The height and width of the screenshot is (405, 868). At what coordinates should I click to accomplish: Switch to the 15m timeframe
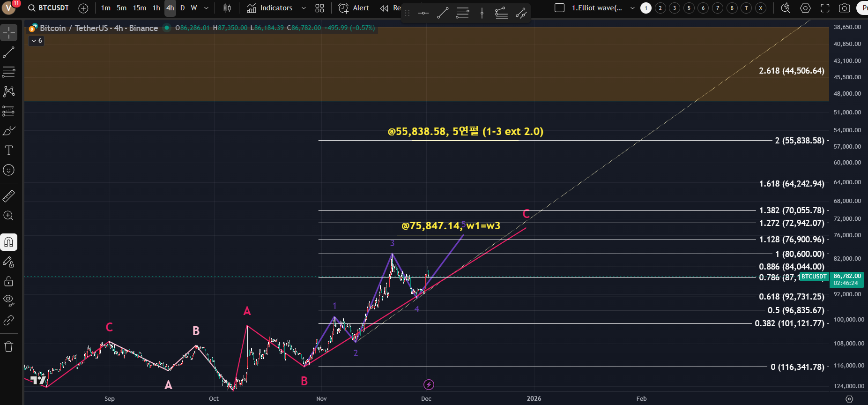click(x=139, y=8)
